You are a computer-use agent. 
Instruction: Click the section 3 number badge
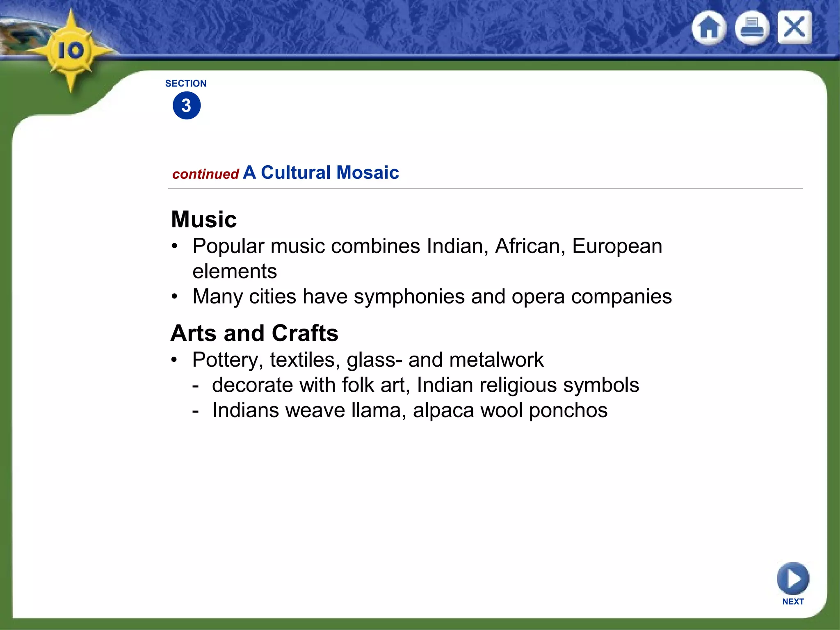tap(187, 105)
